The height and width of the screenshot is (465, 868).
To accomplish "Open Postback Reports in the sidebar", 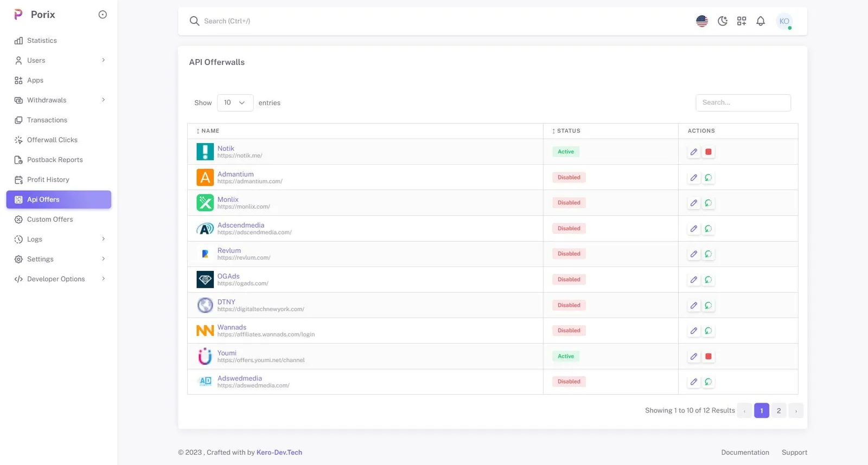I will 59,160.
